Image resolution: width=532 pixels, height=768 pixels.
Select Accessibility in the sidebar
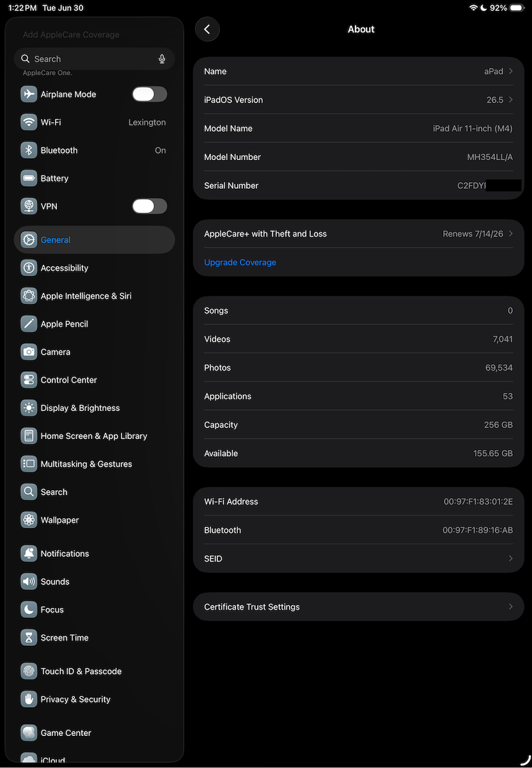94,268
